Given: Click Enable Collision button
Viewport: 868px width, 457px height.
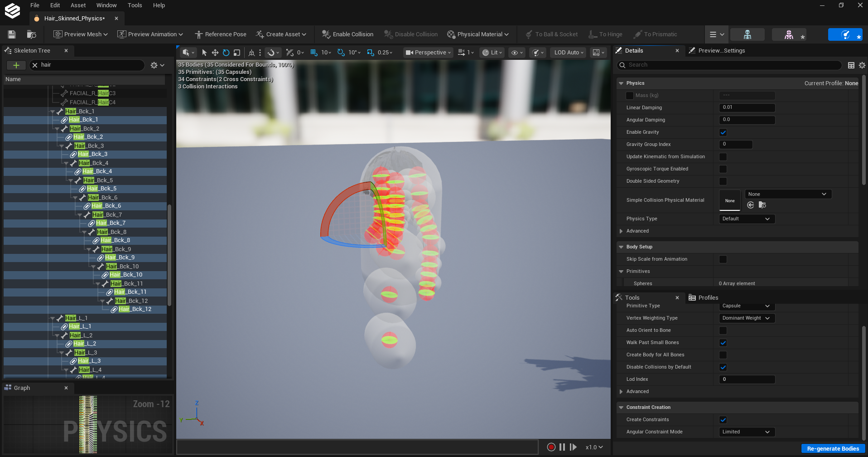Looking at the screenshot, I should (347, 34).
